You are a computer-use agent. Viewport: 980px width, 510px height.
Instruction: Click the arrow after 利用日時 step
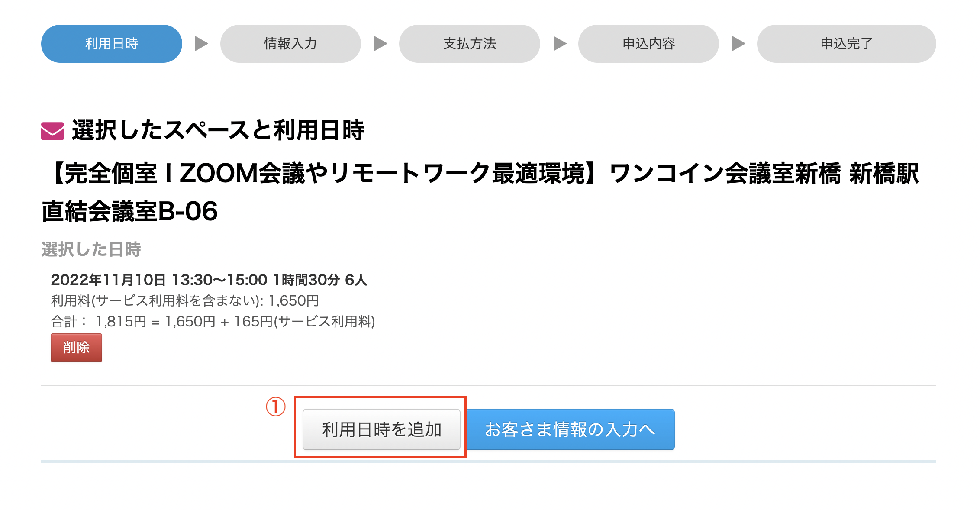pyautogui.click(x=201, y=44)
